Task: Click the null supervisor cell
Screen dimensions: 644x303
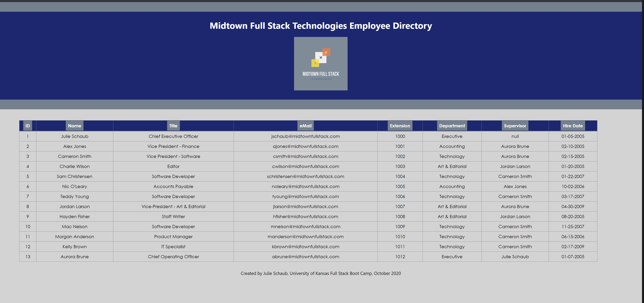Action: [x=515, y=136]
